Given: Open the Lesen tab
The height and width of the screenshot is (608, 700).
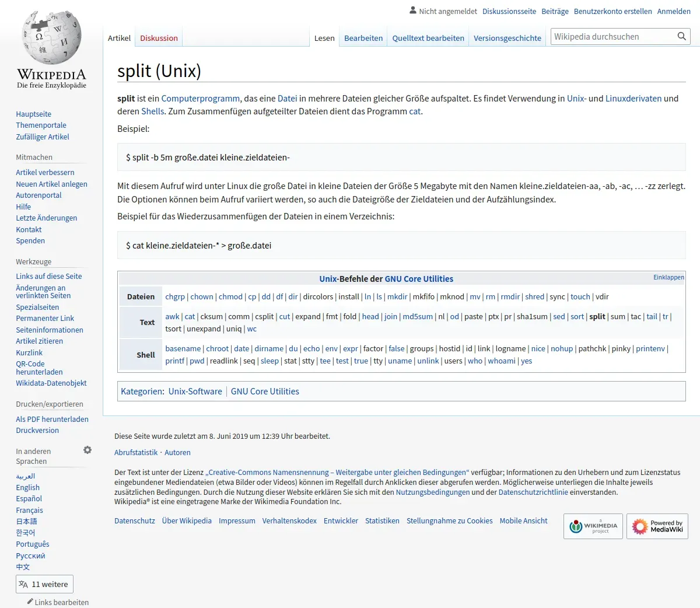Looking at the screenshot, I should (324, 38).
